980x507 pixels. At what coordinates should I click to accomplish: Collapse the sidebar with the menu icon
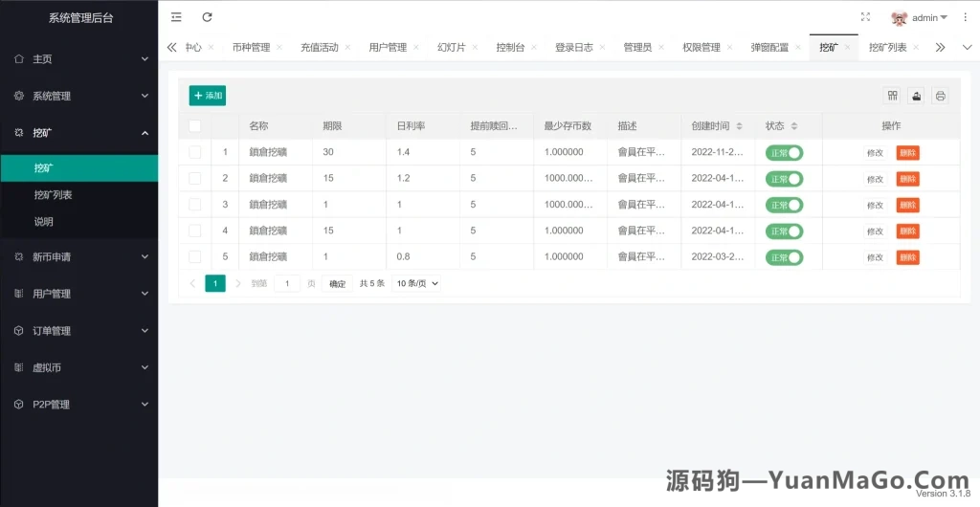coord(176,17)
